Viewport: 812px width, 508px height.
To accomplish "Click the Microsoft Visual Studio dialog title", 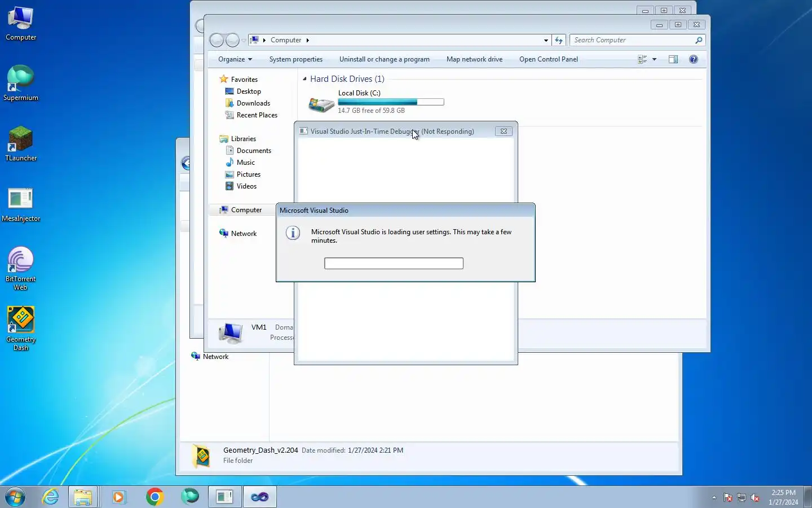I will (x=314, y=211).
